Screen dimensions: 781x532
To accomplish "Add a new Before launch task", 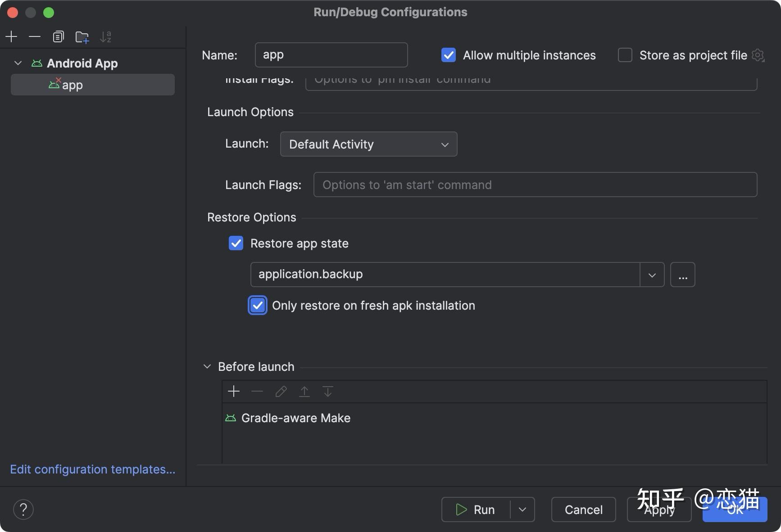I will (x=234, y=391).
